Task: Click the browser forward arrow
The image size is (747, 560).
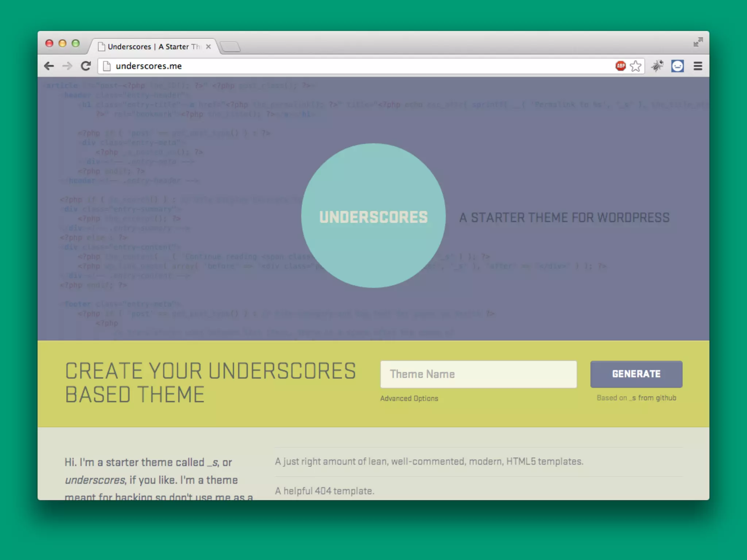Action: pos(67,66)
